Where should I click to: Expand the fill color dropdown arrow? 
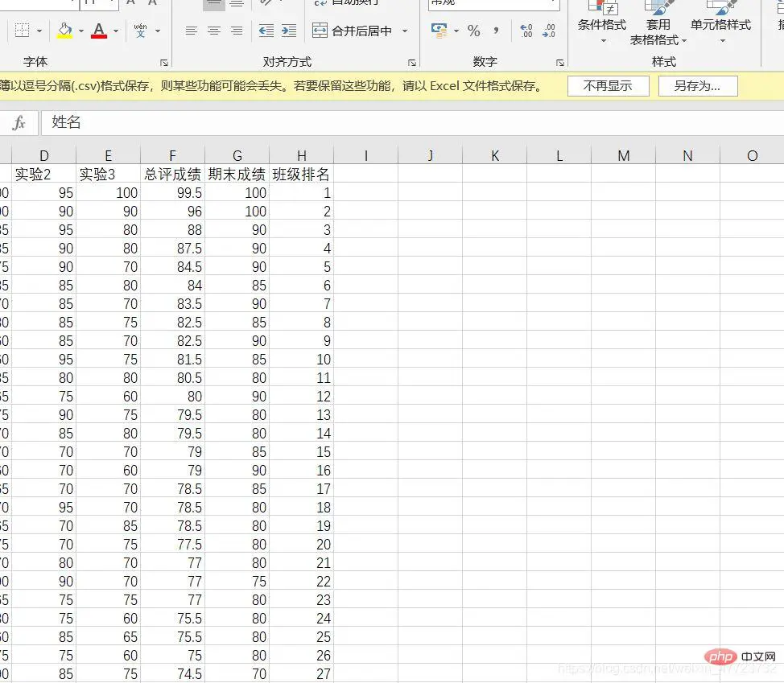pyautogui.click(x=81, y=31)
